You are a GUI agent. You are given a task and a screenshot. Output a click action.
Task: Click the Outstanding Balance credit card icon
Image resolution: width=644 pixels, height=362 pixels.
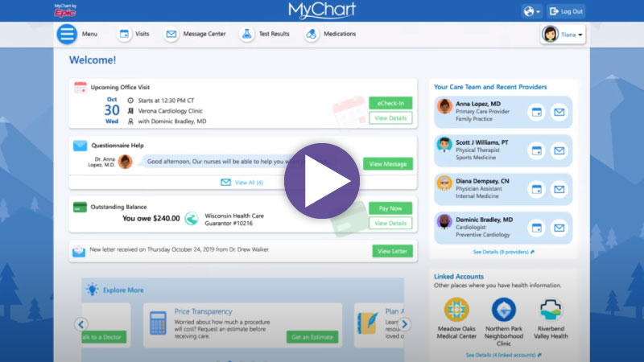click(x=80, y=207)
